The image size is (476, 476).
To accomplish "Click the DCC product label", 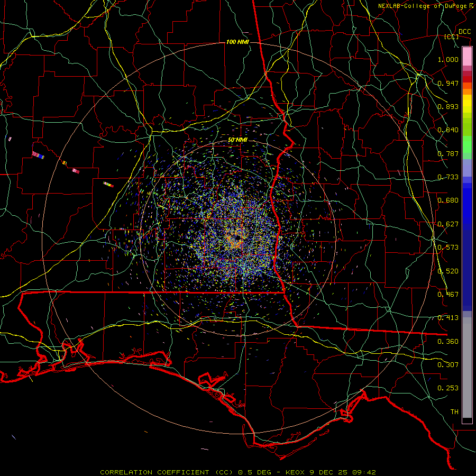I will tap(464, 32).
